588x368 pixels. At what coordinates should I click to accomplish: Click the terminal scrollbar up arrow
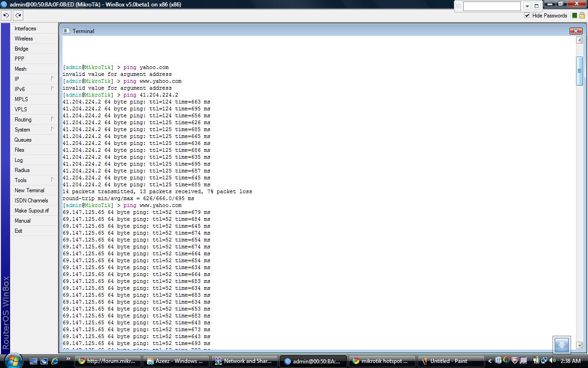point(579,40)
